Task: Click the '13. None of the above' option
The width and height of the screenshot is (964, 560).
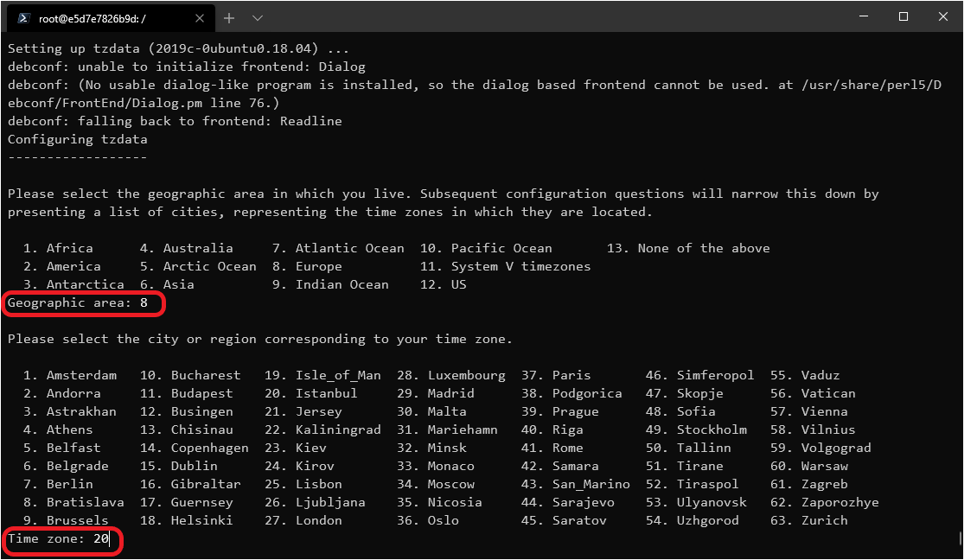Action: 688,248
